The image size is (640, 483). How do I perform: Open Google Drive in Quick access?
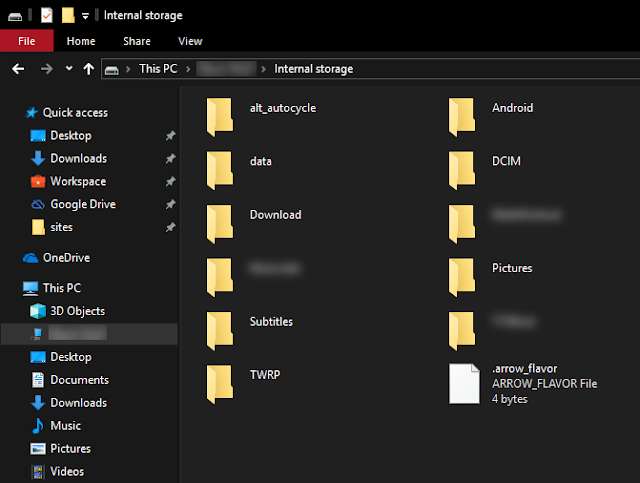[x=83, y=204]
